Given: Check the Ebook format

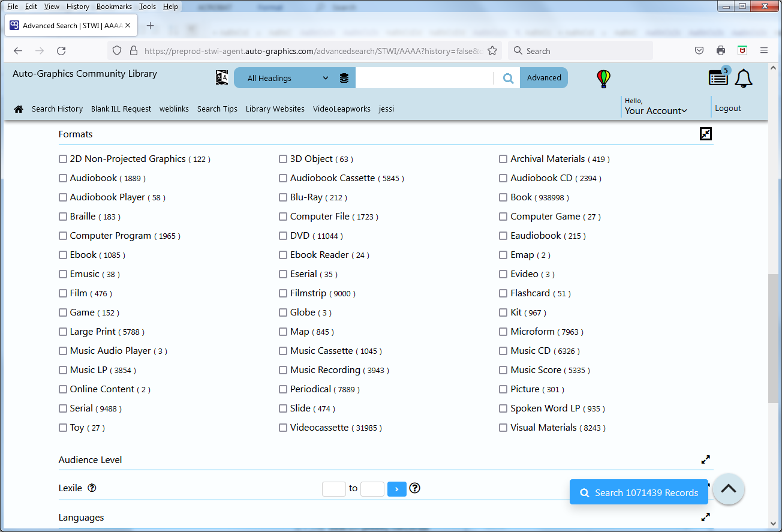Looking at the screenshot, I should (x=62, y=255).
